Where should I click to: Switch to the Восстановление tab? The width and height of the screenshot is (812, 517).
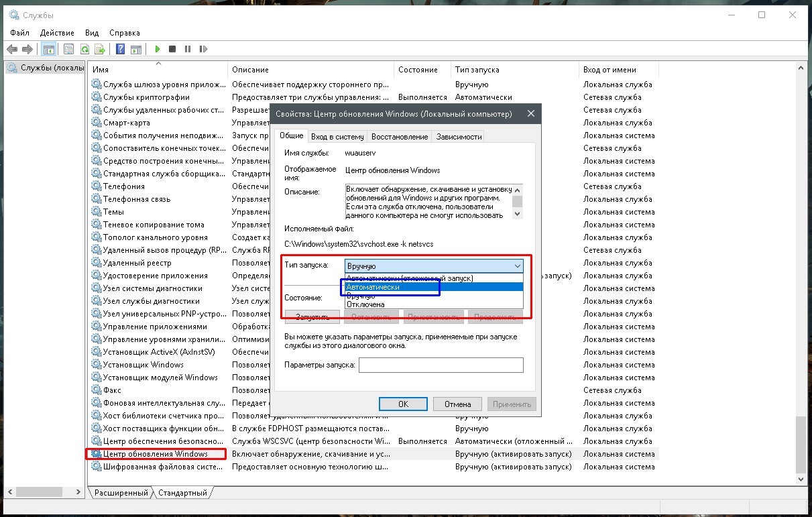click(x=400, y=137)
